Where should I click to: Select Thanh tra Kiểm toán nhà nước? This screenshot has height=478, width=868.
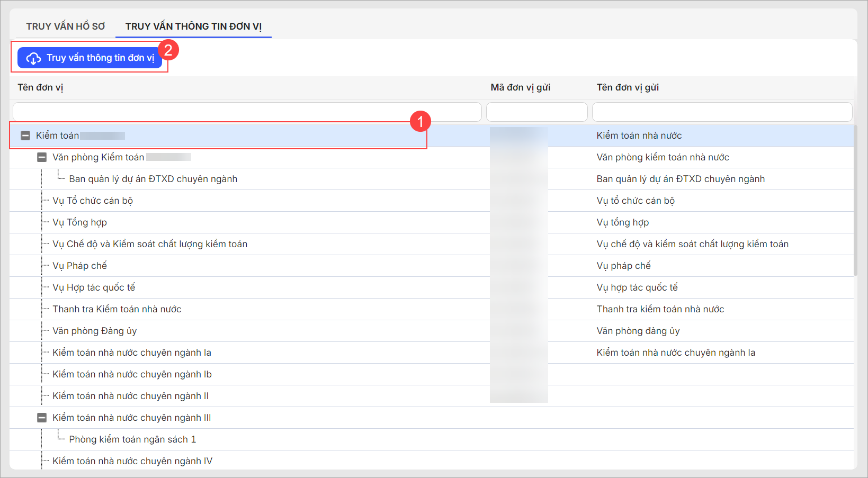pos(117,310)
